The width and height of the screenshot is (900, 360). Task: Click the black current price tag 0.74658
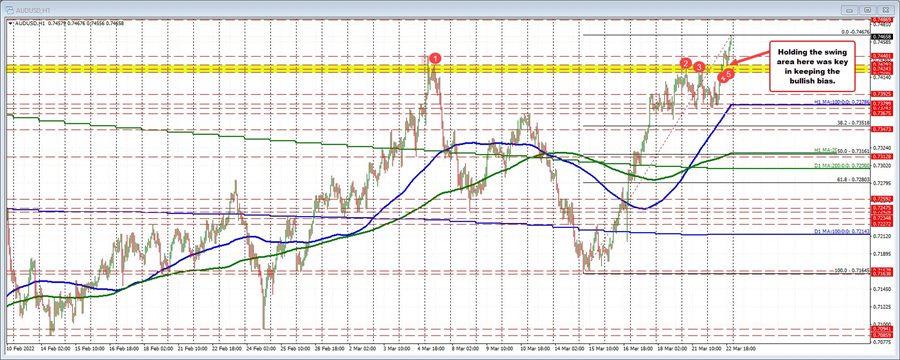click(882, 36)
